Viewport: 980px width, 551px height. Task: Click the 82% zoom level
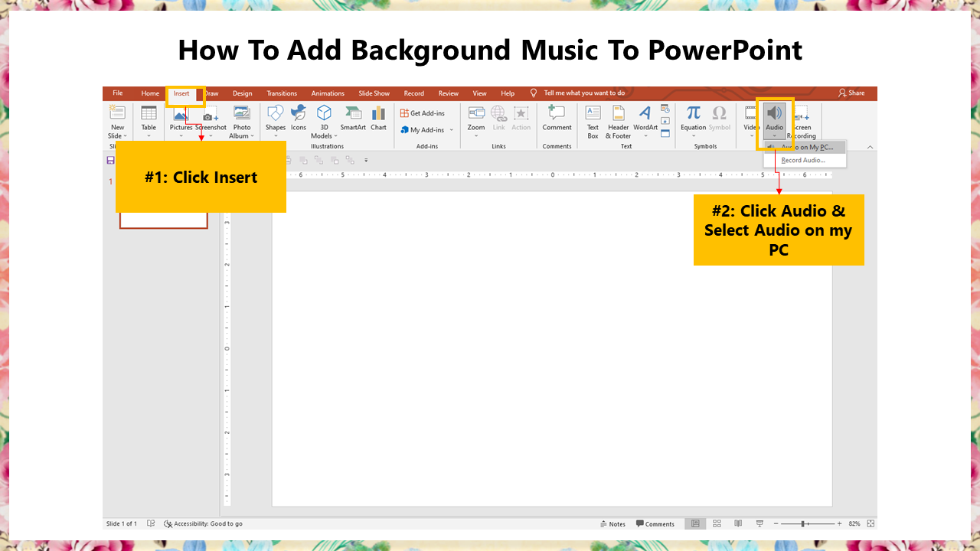[854, 524]
